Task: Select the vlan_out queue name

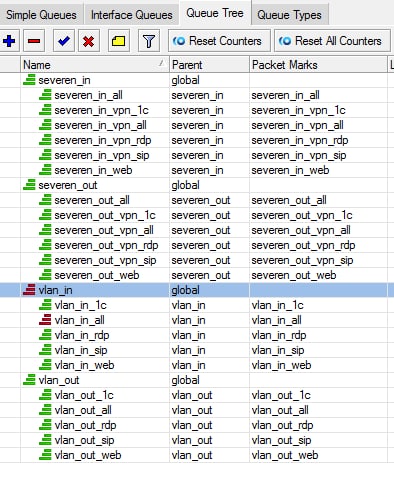Action: [59, 380]
